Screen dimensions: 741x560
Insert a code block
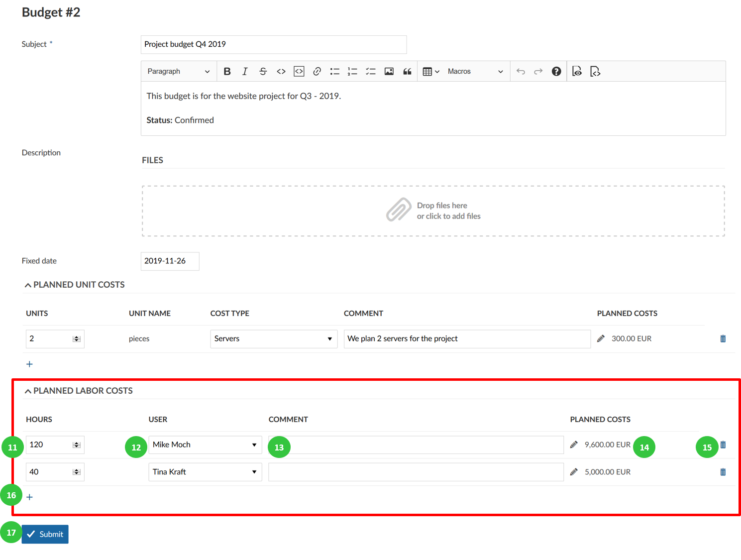tap(299, 71)
